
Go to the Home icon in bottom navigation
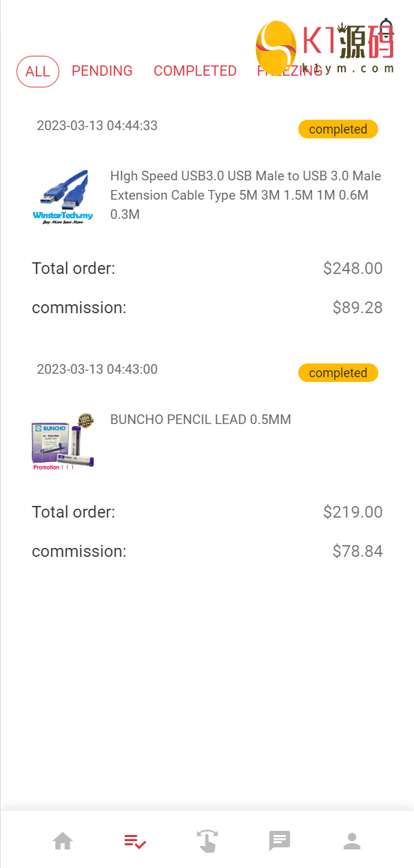(x=63, y=841)
